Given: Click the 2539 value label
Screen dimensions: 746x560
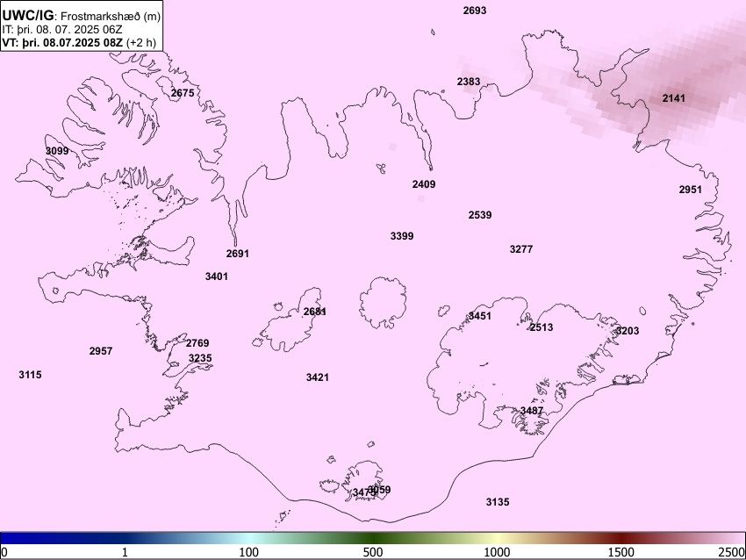Looking at the screenshot, I should coord(480,215).
